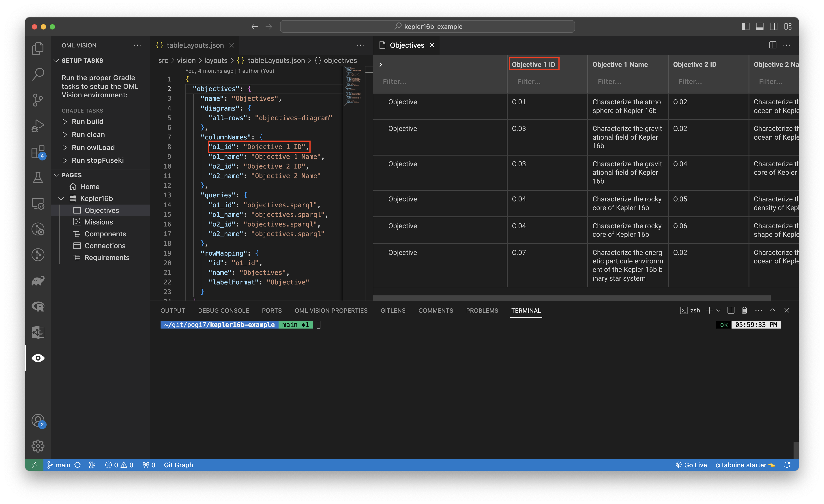Image resolution: width=824 pixels, height=504 pixels.
Task: Close the Objectives tab
Action: [x=432, y=45]
